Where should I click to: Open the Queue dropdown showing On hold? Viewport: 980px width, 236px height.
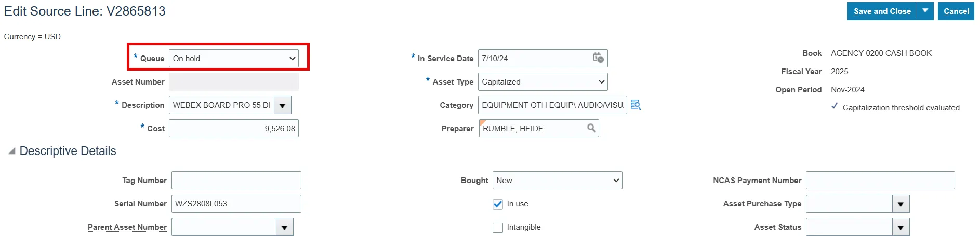234,59
